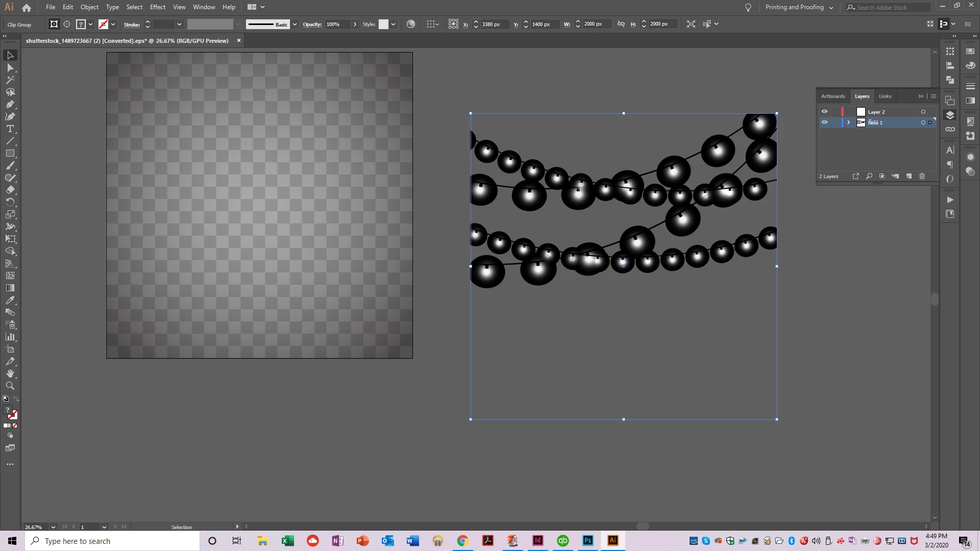Open Photoshop from the Windows taskbar
The image size is (980, 551).
click(x=587, y=541)
